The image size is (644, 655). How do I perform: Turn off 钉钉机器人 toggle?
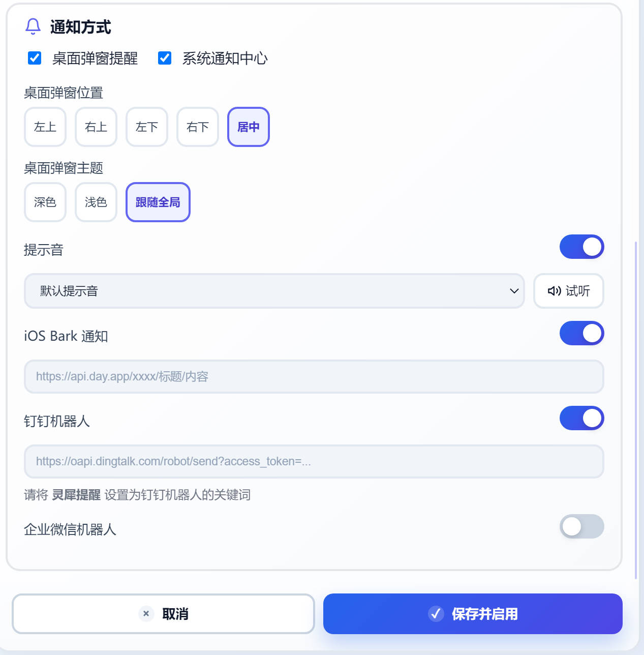coord(581,418)
